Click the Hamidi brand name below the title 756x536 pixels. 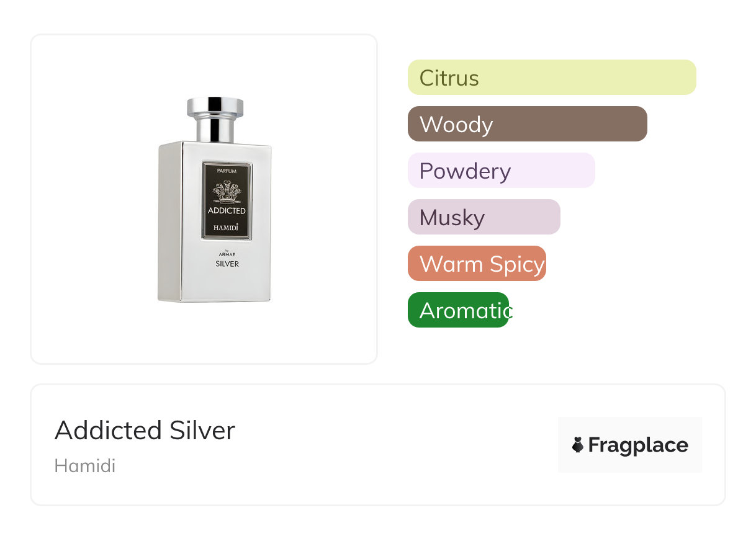click(x=84, y=466)
